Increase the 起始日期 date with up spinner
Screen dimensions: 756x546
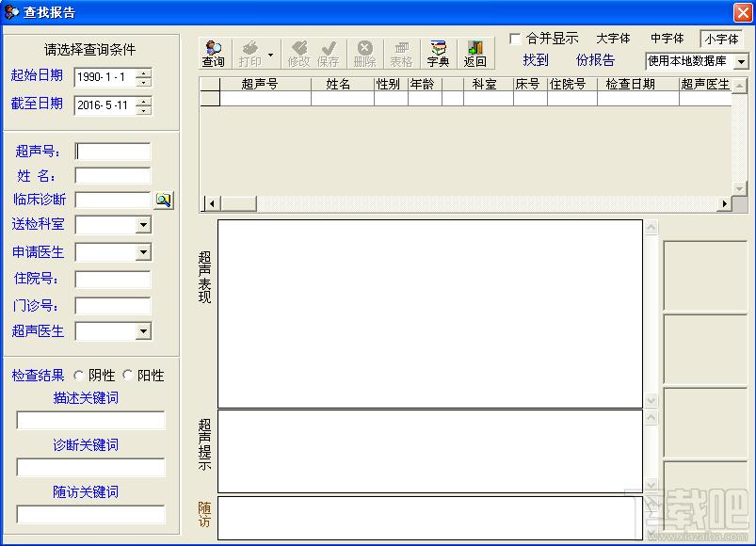[143, 73]
